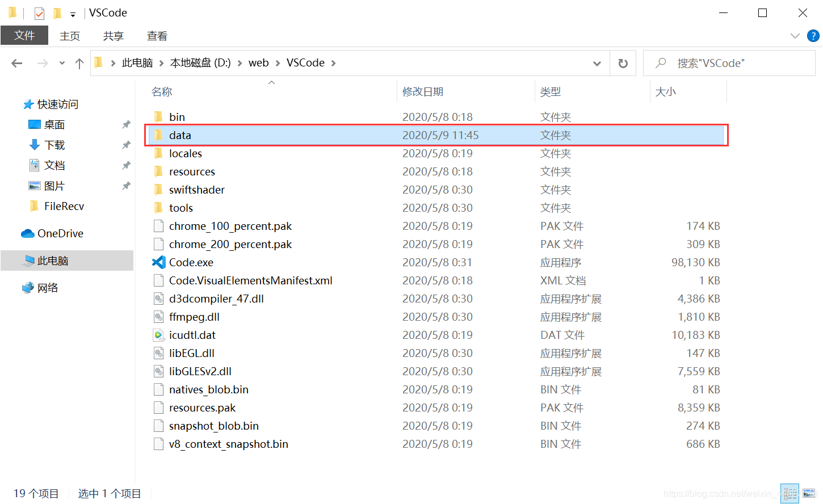Click the tools folder icon
Screen dimensions: 823x504
click(x=159, y=208)
